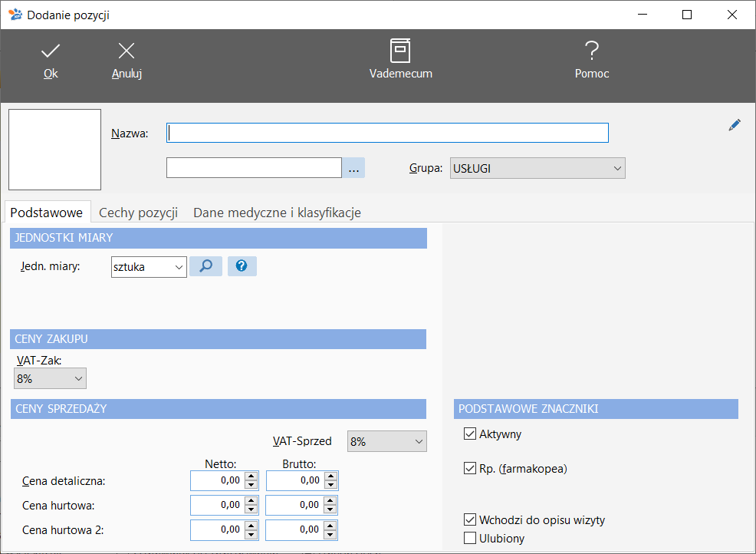Confirm with the Ok checkmark button
Screen dimensions: 756x554
coord(51,61)
